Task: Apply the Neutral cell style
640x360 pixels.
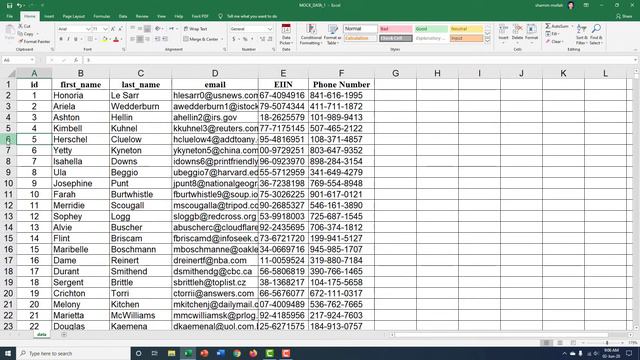Action: pos(466,29)
